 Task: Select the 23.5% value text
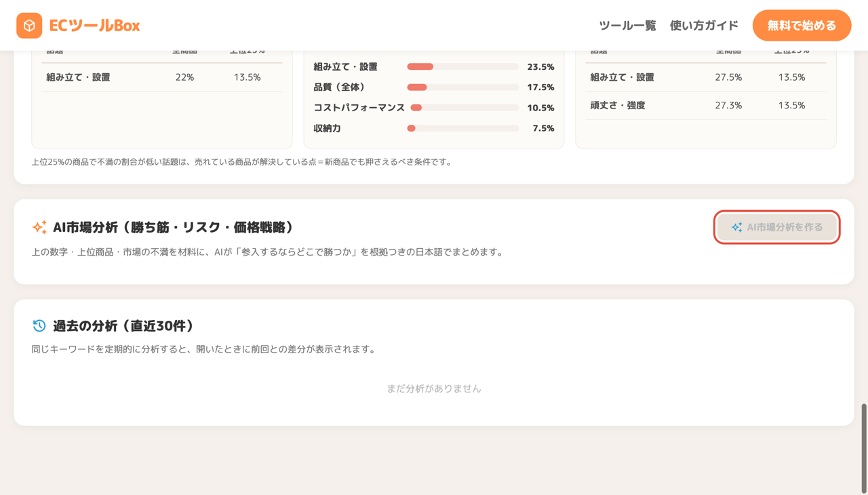(x=540, y=66)
